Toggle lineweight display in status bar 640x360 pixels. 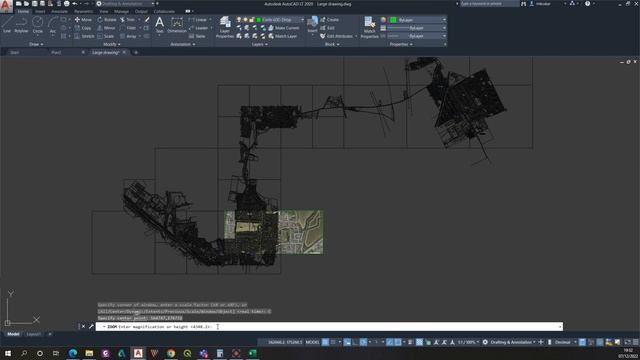[x=411, y=342]
